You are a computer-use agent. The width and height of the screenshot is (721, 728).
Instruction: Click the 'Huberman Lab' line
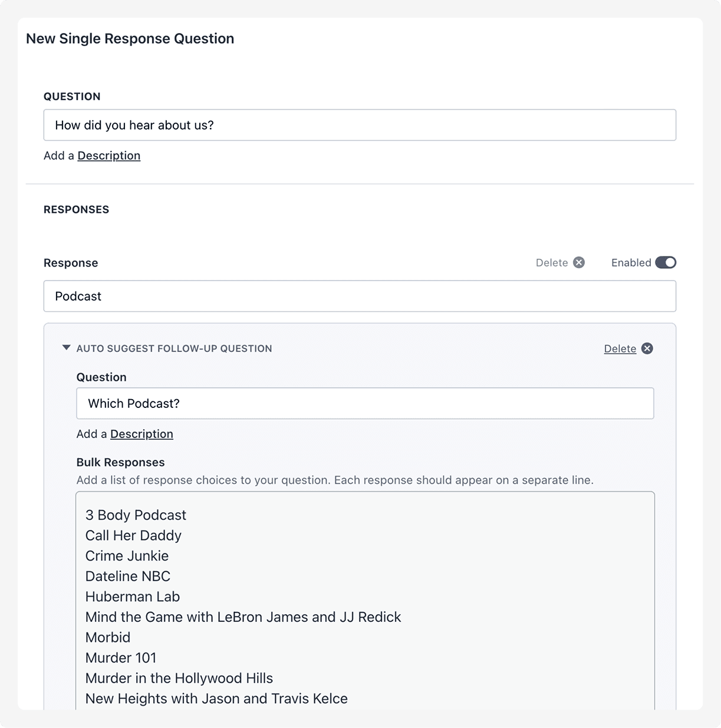pyautogui.click(x=133, y=597)
